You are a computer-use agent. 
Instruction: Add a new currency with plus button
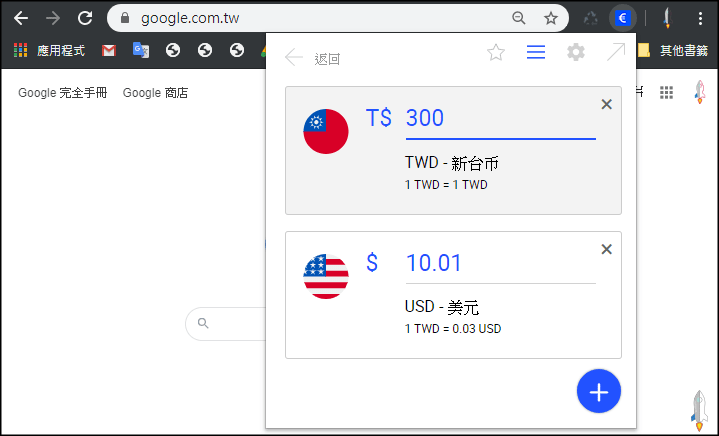pyautogui.click(x=599, y=392)
